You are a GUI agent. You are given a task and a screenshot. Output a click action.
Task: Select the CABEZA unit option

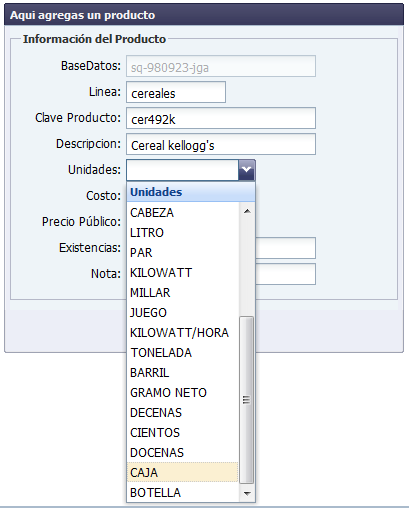[182, 212]
